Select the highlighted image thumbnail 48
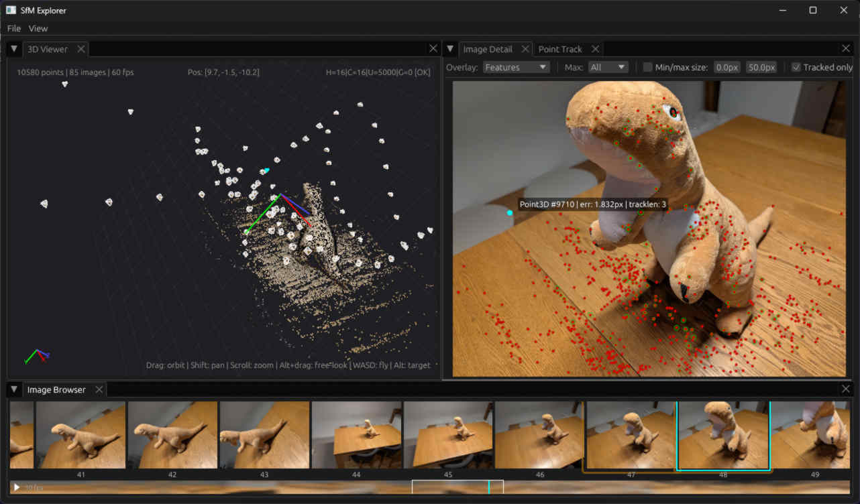The image size is (860, 504). coord(724,436)
